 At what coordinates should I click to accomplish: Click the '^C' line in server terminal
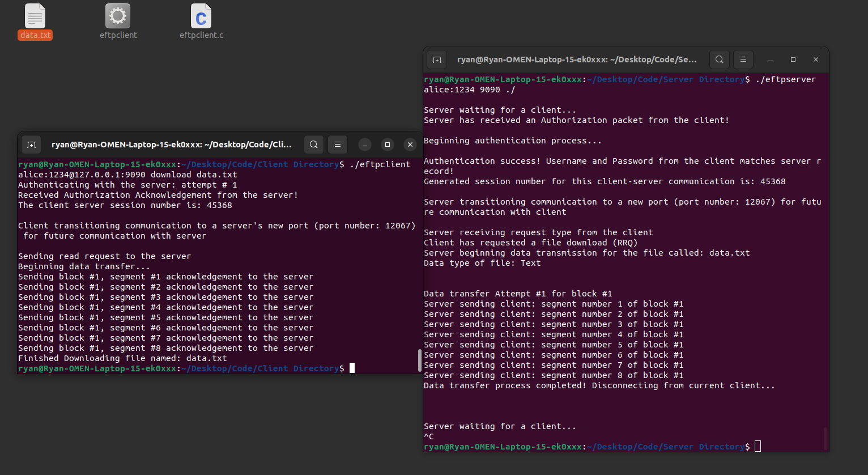429,436
